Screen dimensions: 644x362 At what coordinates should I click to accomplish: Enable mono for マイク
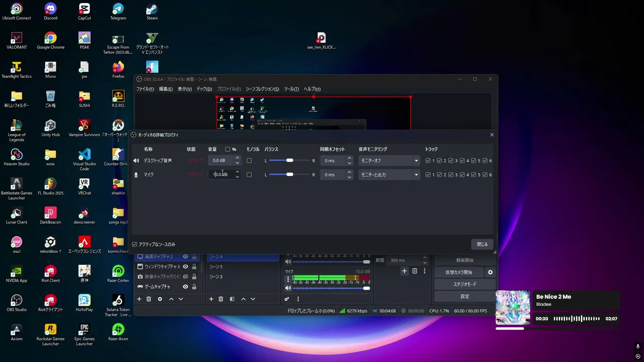click(249, 175)
